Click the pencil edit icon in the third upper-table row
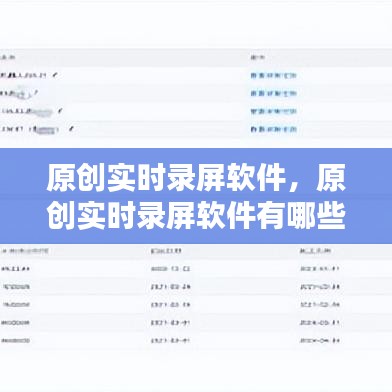The height and width of the screenshot is (392, 392). [60, 110]
